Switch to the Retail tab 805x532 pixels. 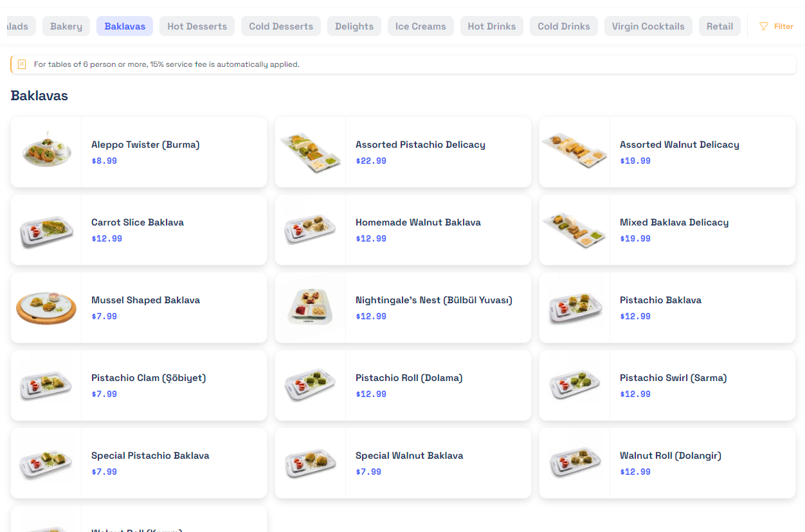point(719,26)
